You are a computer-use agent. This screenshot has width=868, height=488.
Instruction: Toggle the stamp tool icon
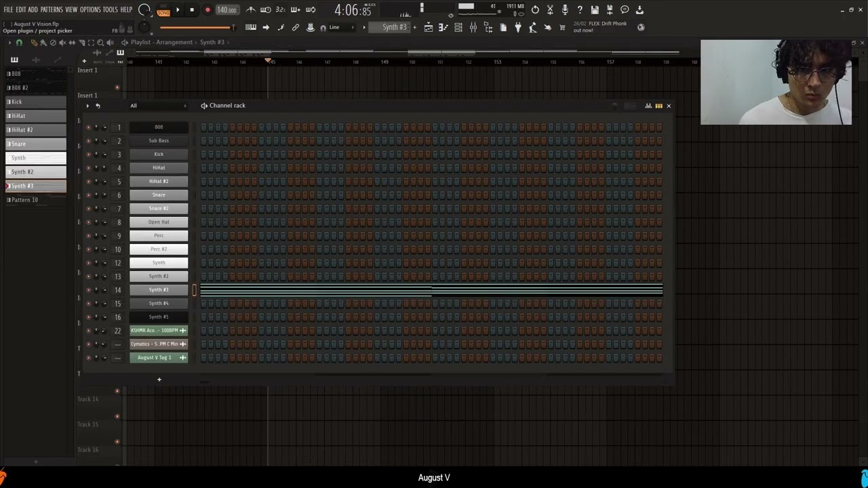tap(310, 27)
